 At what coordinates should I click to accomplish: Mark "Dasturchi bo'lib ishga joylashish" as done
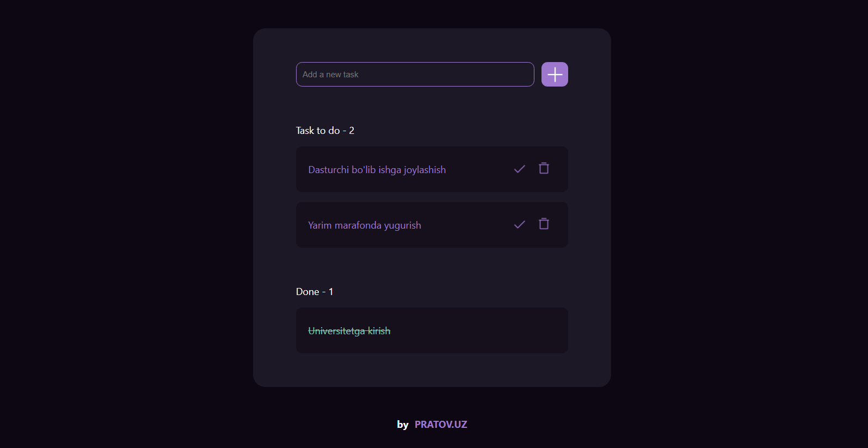520,169
